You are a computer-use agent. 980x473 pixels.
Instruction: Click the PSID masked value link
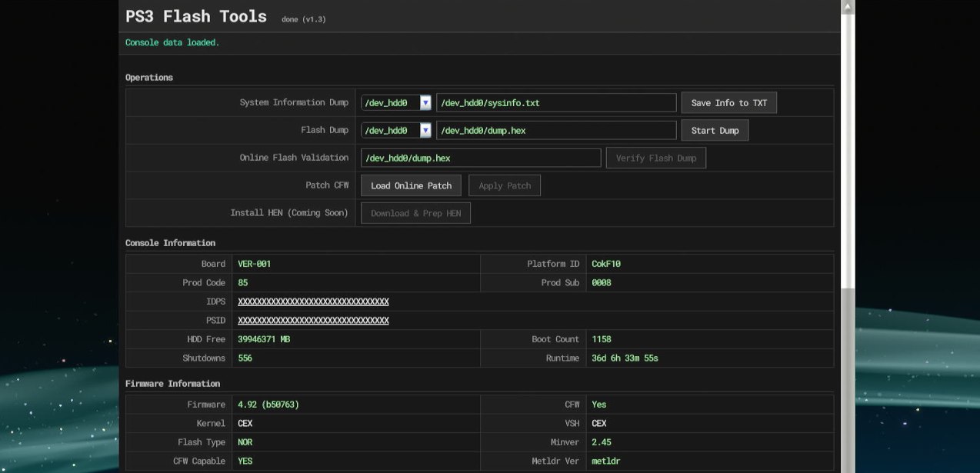click(x=313, y=320)
